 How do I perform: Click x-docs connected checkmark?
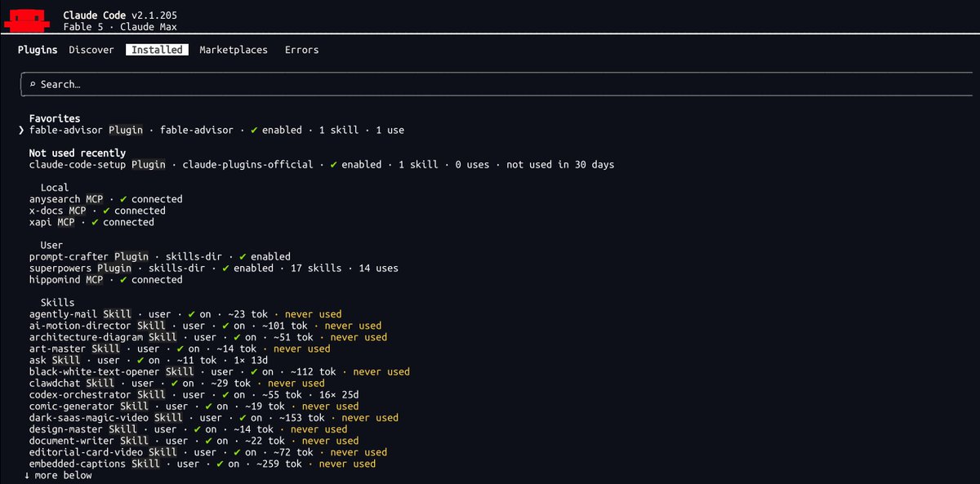106,211
